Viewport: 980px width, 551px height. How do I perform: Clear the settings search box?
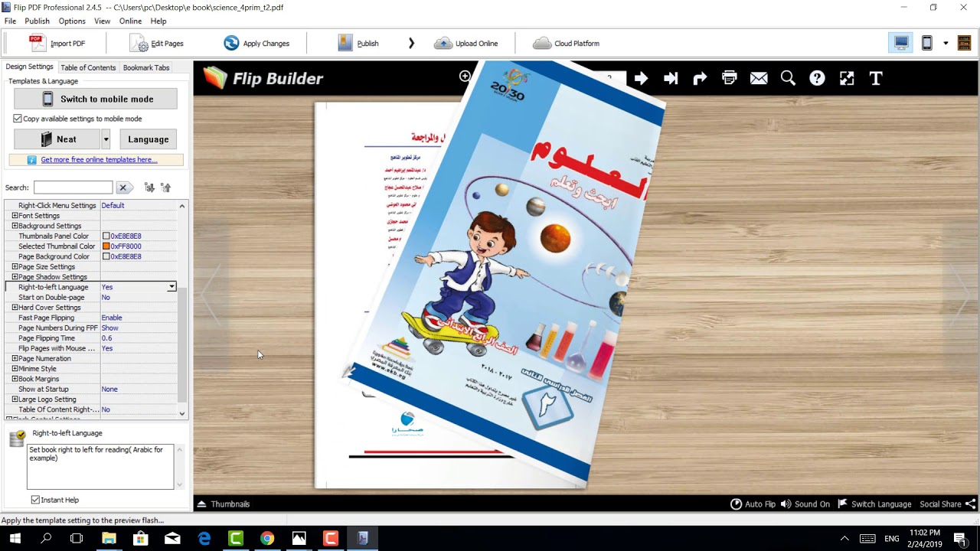(122, 187)
